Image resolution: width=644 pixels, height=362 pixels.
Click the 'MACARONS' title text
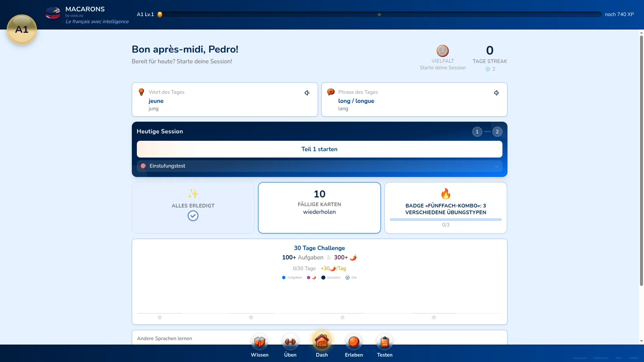[85, 9]
